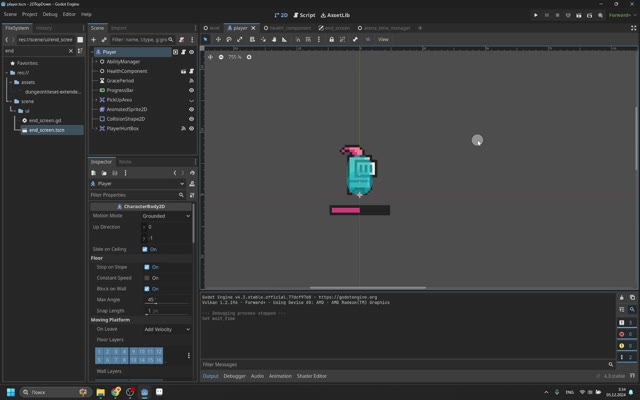
Task: Open the AssetLib workspace
Action: click(x=335, y=15)
